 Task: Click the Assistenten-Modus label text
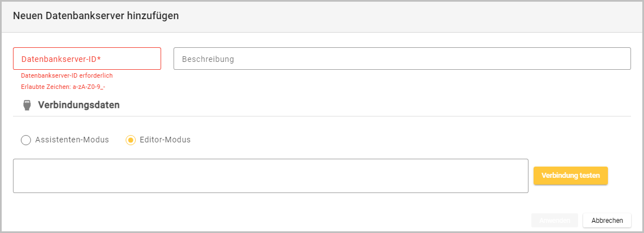72,140
